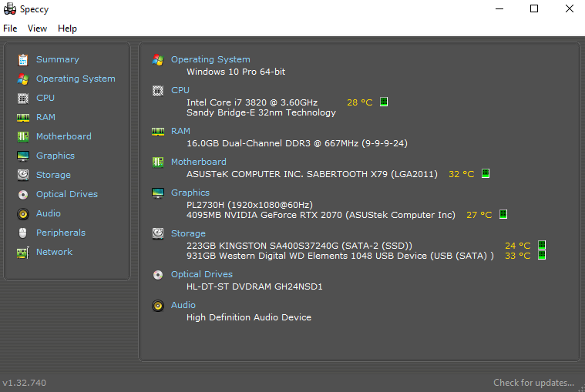Click the Peripherals mouse icon in sidebar
The width and height of the screenshot is (585, 392).
coord(23,233)
